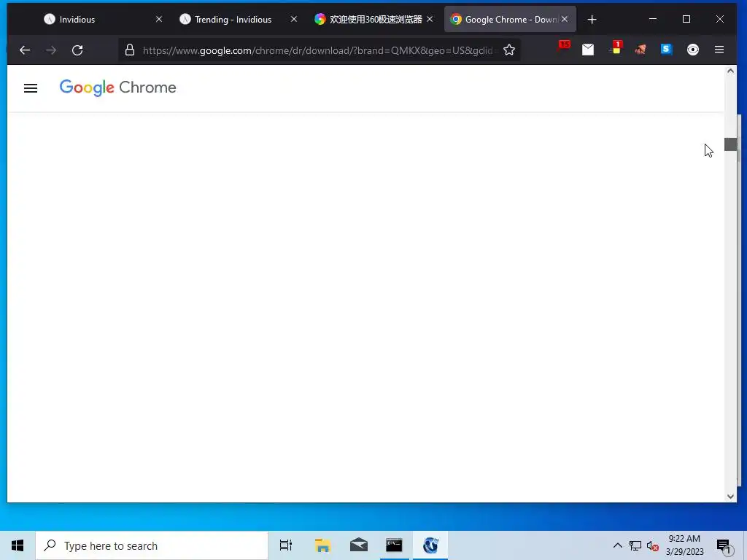Switch to the Trending - Invidious tab
Image resolution: width=747 pixels, height=560 pixels.
click(x=237, y=20)
